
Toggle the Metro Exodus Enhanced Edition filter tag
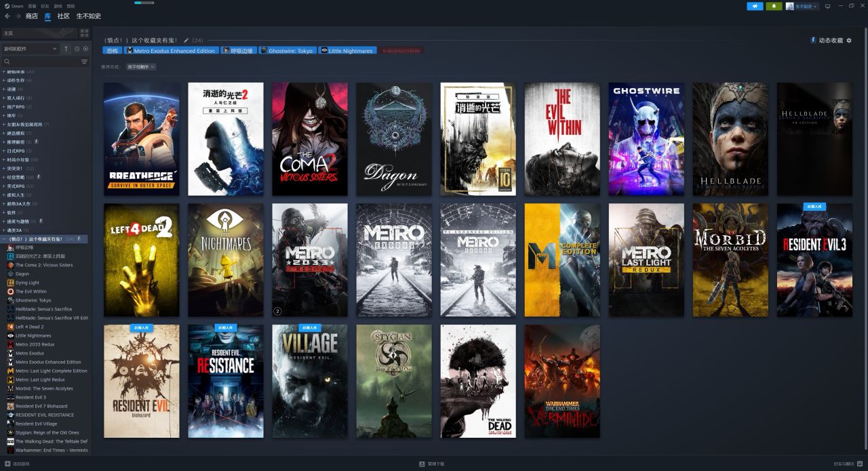(x=171, y=51)
